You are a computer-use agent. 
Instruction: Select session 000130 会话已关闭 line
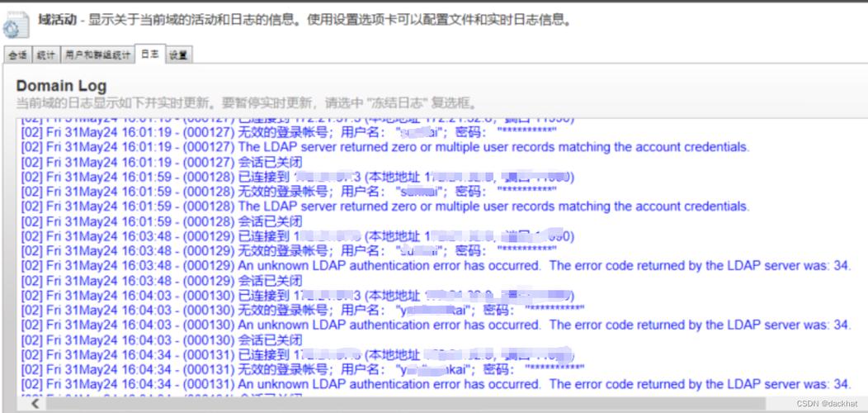tap(162, 339)
